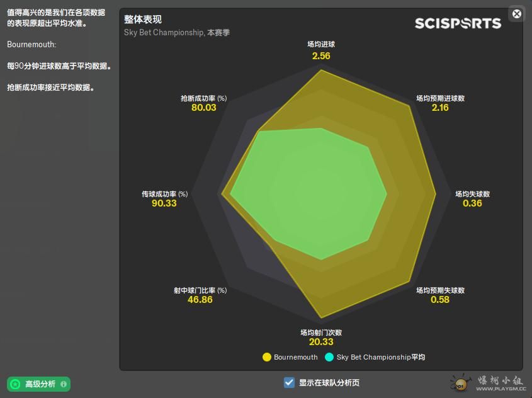
Task: Click the 抢断成功率 (%) axis label
Action: pyautogui.click(x=203, y=98)
